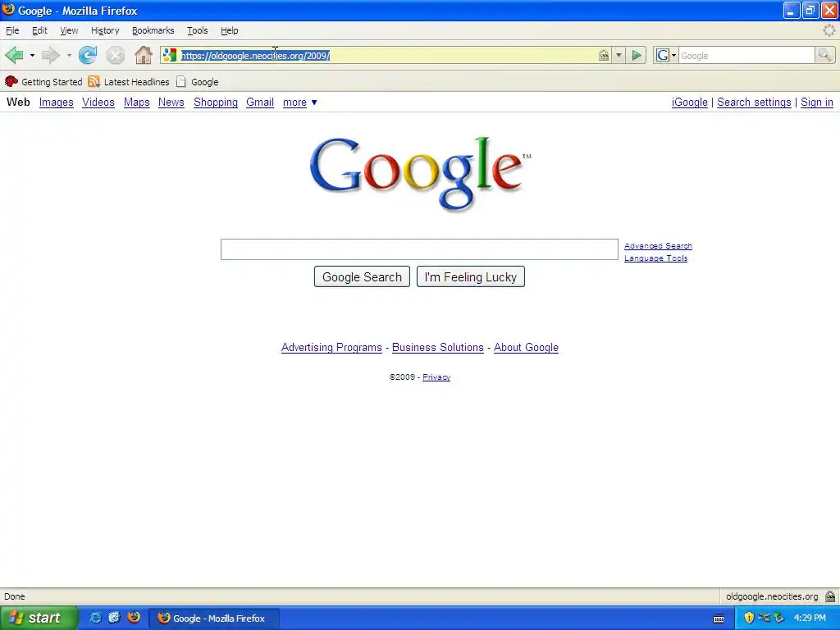The height and width of the screenshot is (630, 840).
Task: Go to the Home page icon
Action: click(143, 55)
